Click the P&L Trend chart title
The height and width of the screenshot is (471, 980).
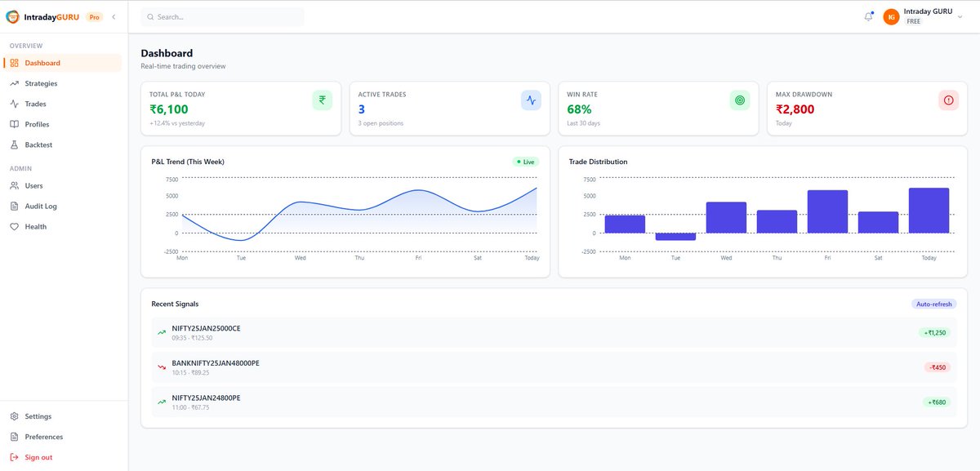click(x=188, y=162)
